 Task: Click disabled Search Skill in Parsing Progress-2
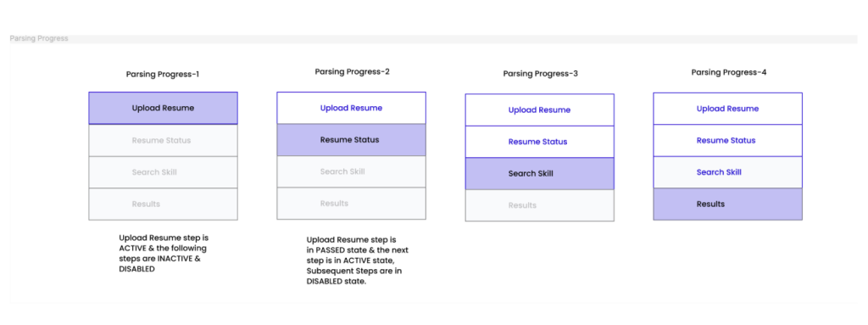(x=351, y=172)
